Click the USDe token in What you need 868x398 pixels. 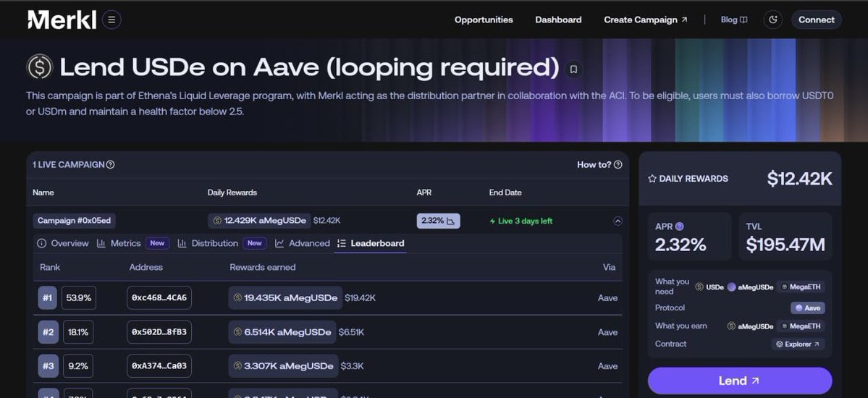[x=709, y=287]
